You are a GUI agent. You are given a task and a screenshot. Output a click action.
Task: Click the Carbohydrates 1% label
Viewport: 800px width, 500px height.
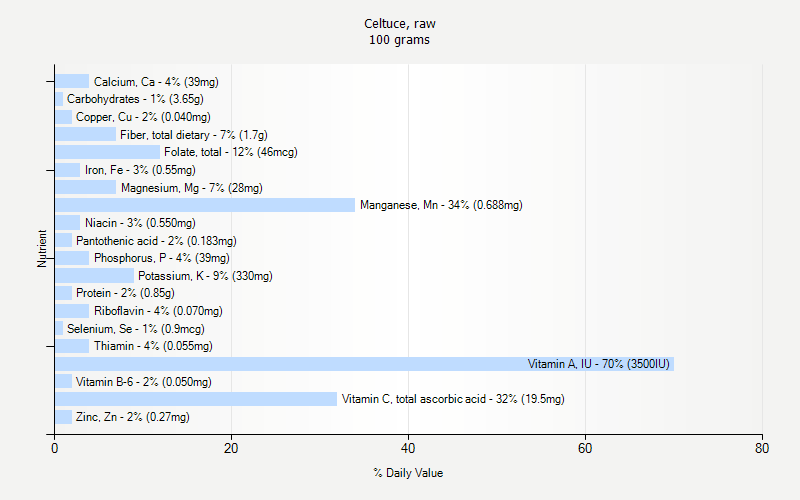(x=135, y=99)
